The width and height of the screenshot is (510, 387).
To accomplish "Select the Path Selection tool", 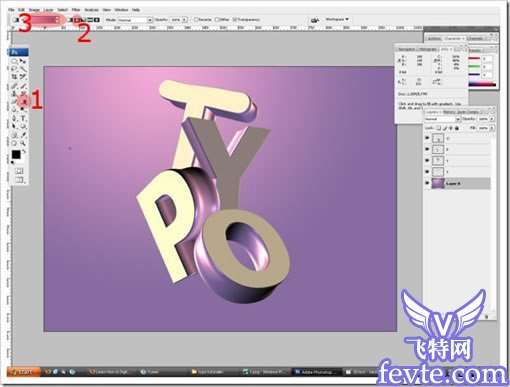I will (14, 126).
